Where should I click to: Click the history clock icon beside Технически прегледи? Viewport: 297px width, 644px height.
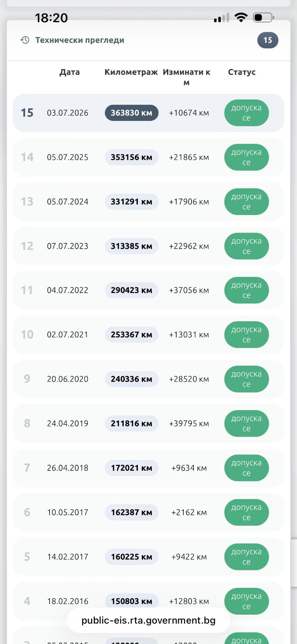point(25,40)
